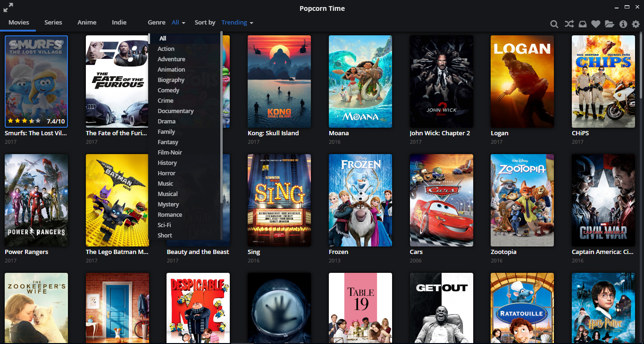Open the Logan movie poster
This screenshot has width=644, height=344.
(x=522, y=82)
